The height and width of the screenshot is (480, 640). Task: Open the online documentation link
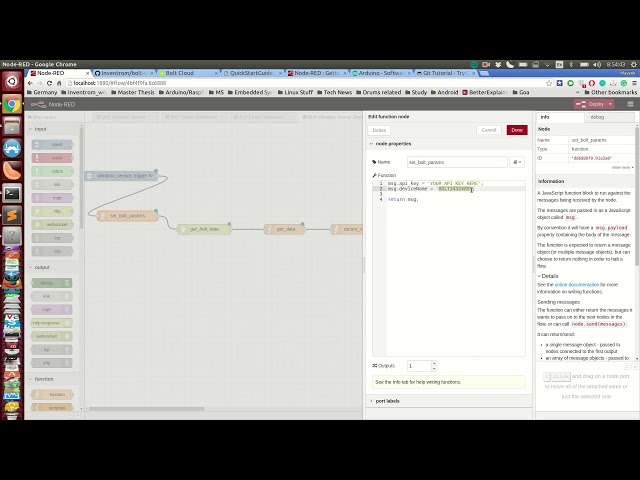pyautogui.click(x=576, y=285)
